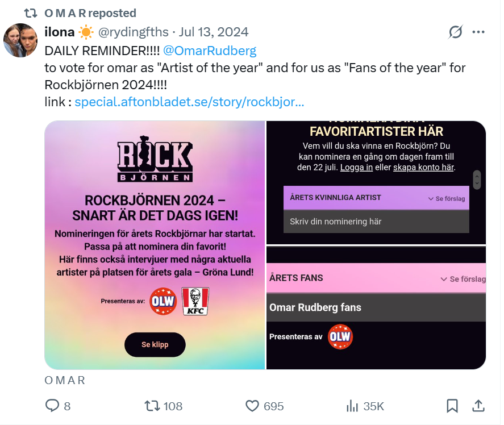Open Grok explain icon beside More
Viewport: 504px width, 425px height.
[x=455, y=32]
